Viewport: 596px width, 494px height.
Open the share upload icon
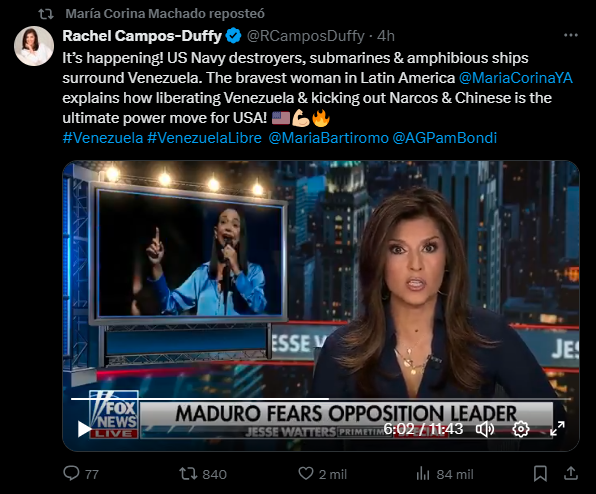click(x=571, y=473)
